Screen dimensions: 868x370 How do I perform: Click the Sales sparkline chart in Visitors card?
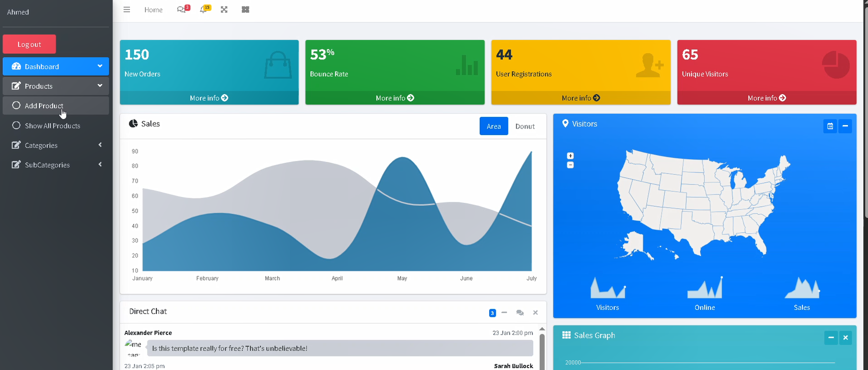[x=802, y=287]
